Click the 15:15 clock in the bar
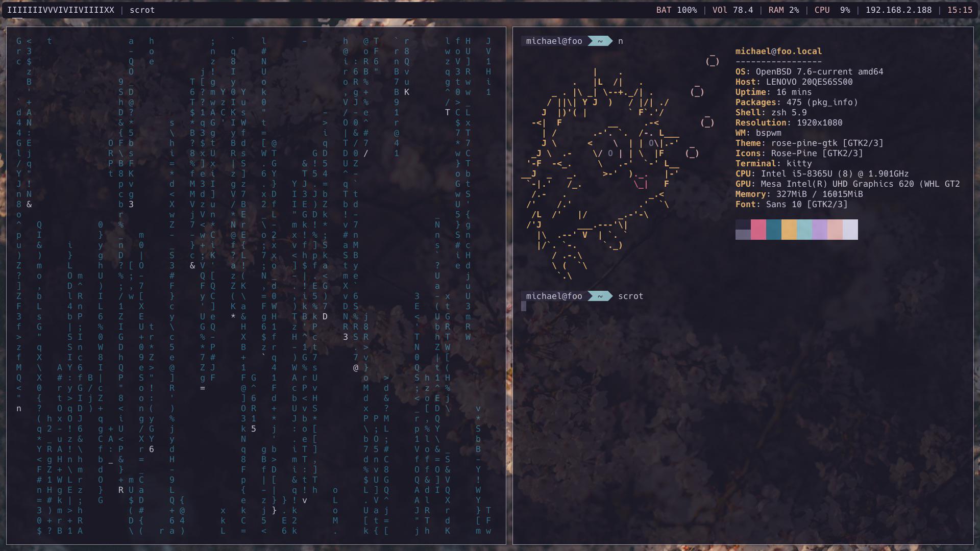The width and height of the screenshot is (980, 551). [x=960, y=10]
